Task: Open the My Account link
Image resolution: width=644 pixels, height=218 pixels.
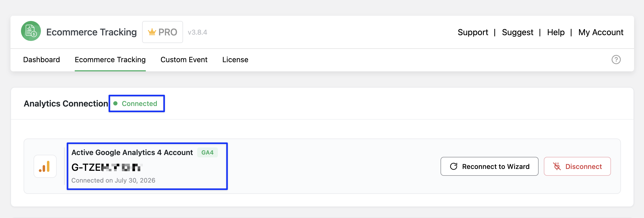Action: click(x=601, y=32)
